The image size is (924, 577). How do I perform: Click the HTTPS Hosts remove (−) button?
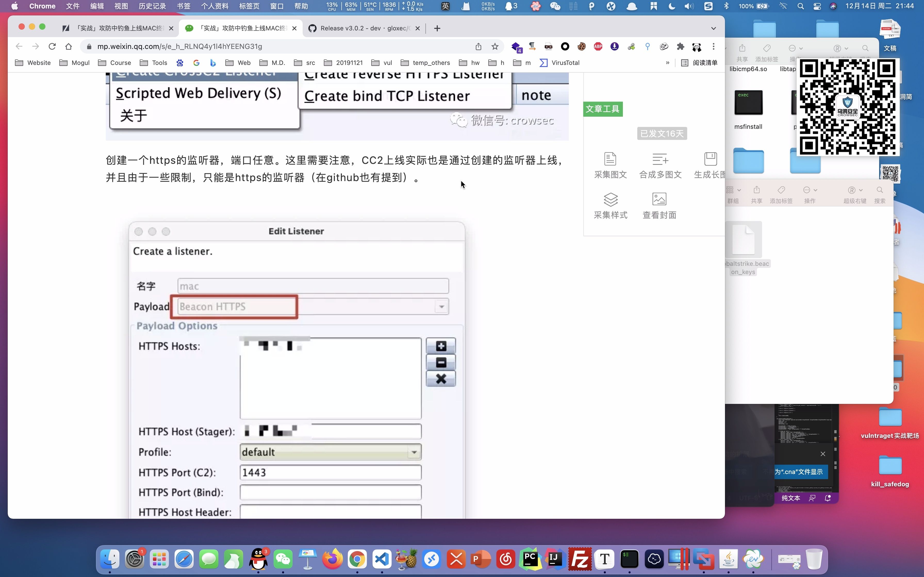click(x=441, y=362)
